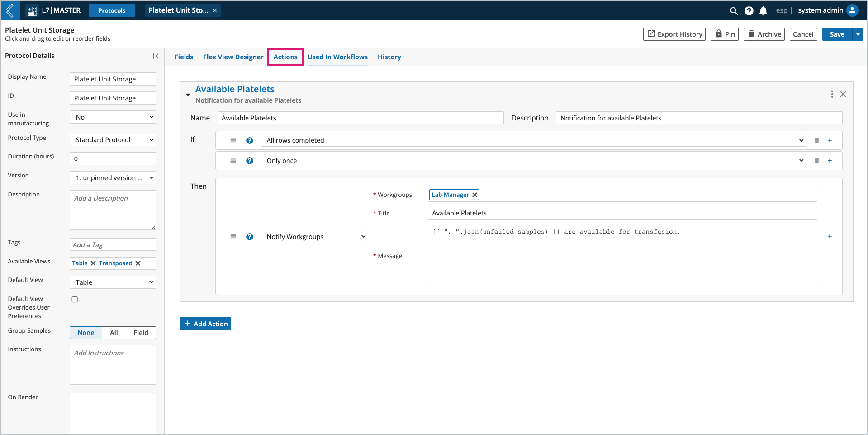Collapse the Available Platelets action section
The image size is (868, 435).
click(188, 95)
